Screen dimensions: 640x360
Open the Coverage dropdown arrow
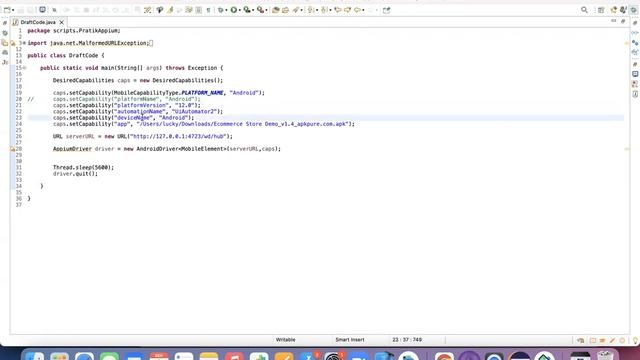[253, 10]
